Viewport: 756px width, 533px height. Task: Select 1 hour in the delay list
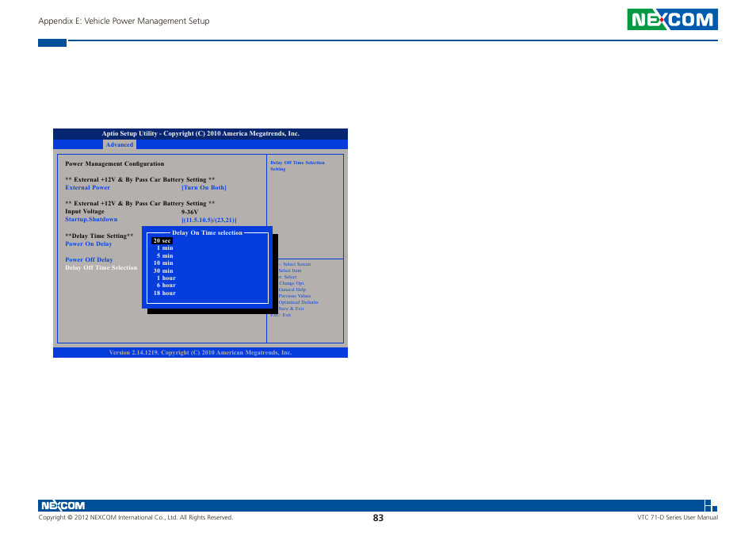[x=166, y=278]
